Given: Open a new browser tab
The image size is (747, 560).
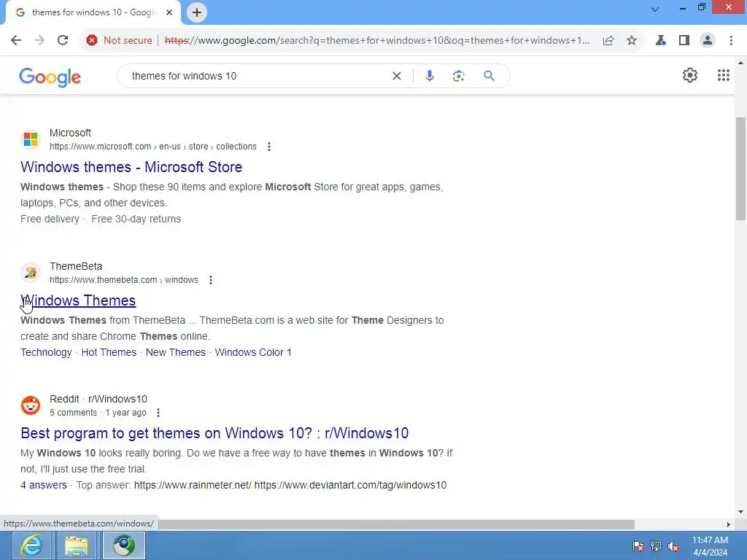Looking at the screenshot, I should 197,12.
